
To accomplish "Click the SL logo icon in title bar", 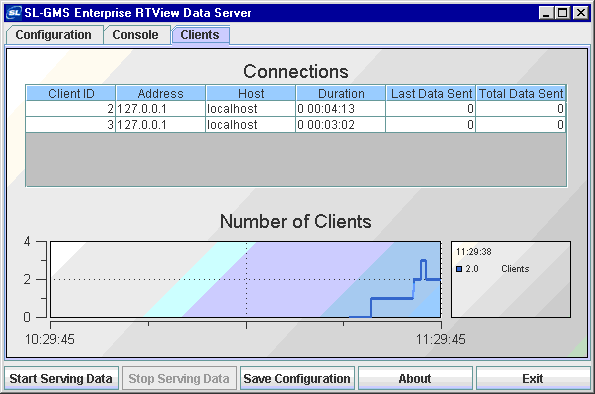I will (14, 13).
